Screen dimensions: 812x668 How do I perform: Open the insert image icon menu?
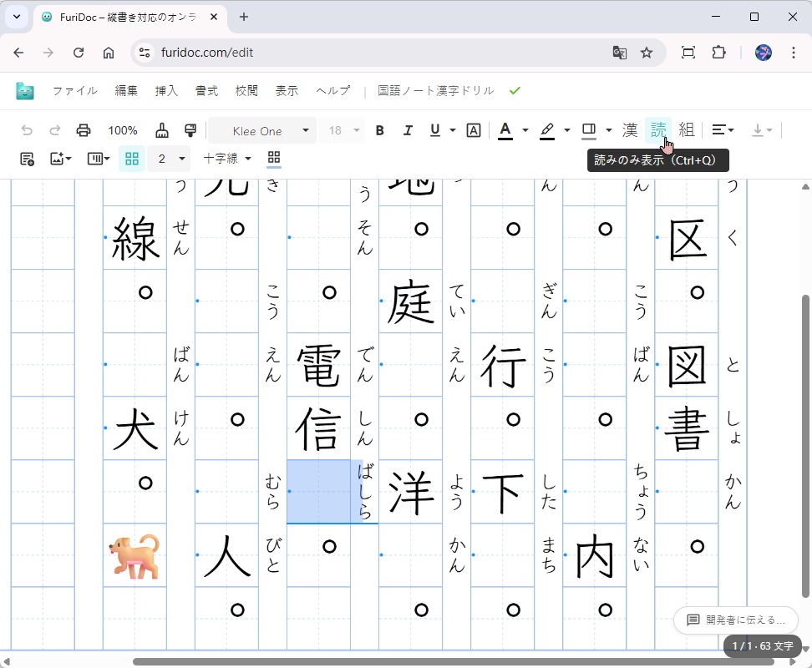tap(61, 159)
